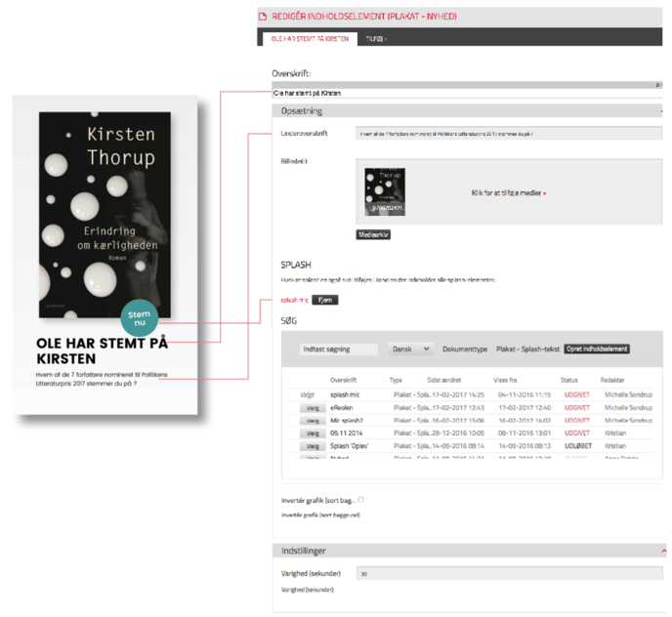Click the poster subheading about Politikens Litteraturpris

click(102, 379)
